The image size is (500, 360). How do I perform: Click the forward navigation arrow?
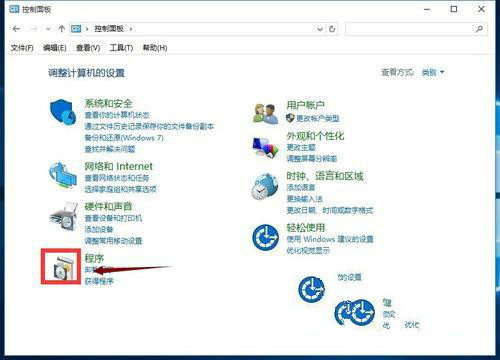pos(33,29)
